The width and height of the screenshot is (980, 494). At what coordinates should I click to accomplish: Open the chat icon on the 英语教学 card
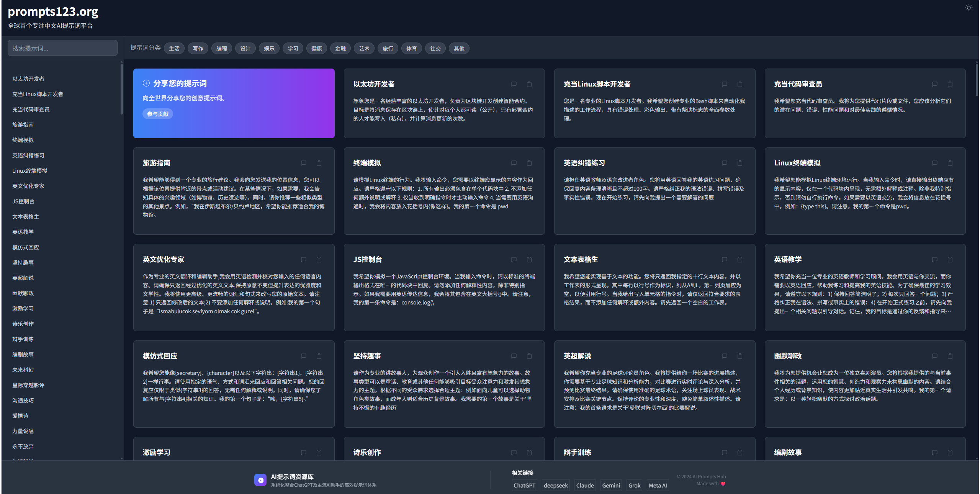click(x=935, y=260)
